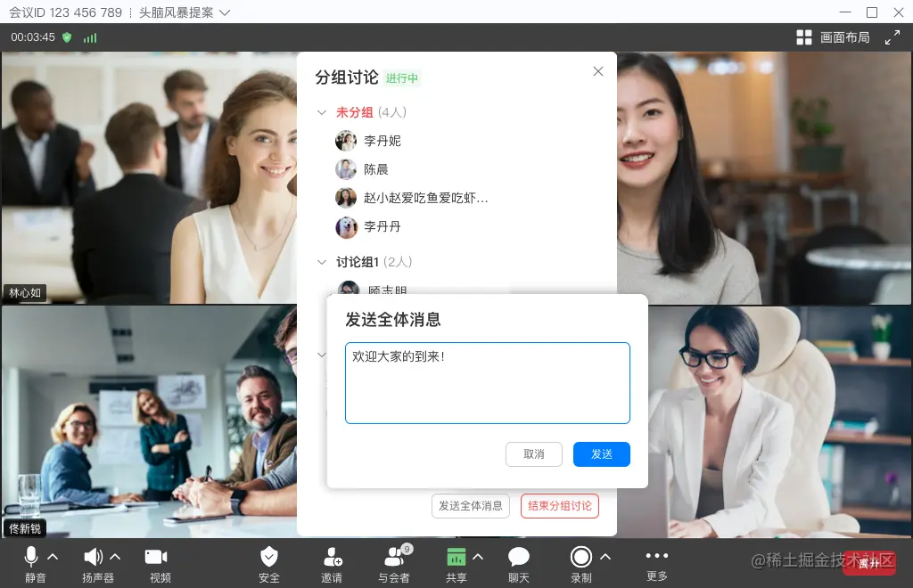Toggle the camera with 视频 icon
The height and width of the screenshot is (588, 913).
(156, 557)
